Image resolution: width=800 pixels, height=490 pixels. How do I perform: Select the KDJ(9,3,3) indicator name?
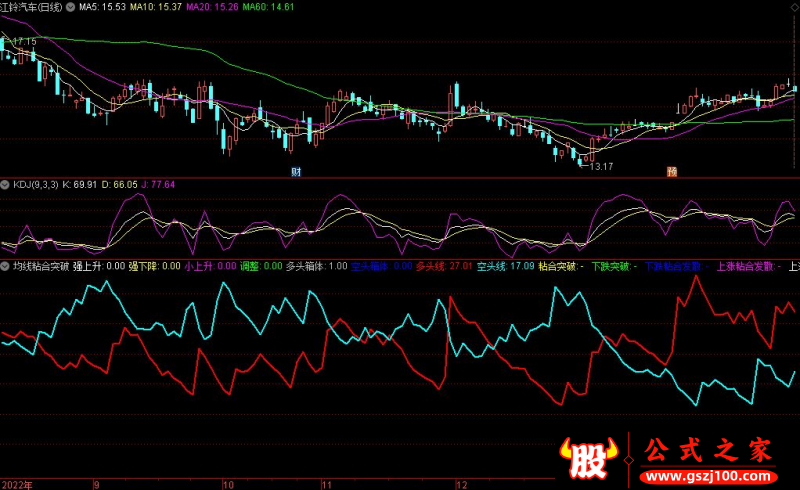click(x=36, y=185)
